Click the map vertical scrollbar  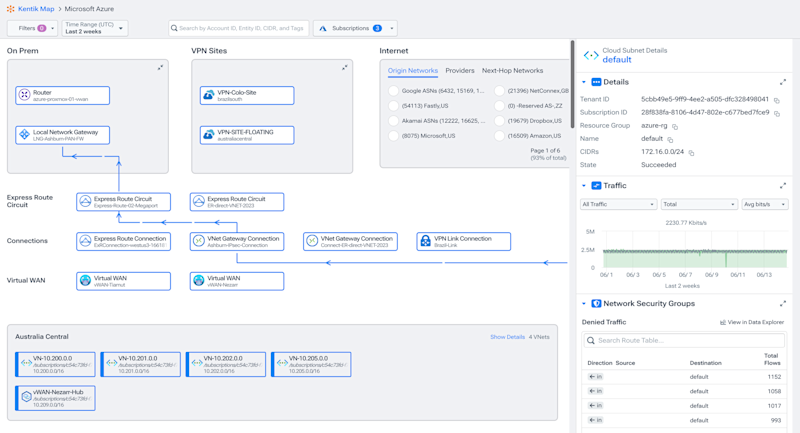pos(572,85)
